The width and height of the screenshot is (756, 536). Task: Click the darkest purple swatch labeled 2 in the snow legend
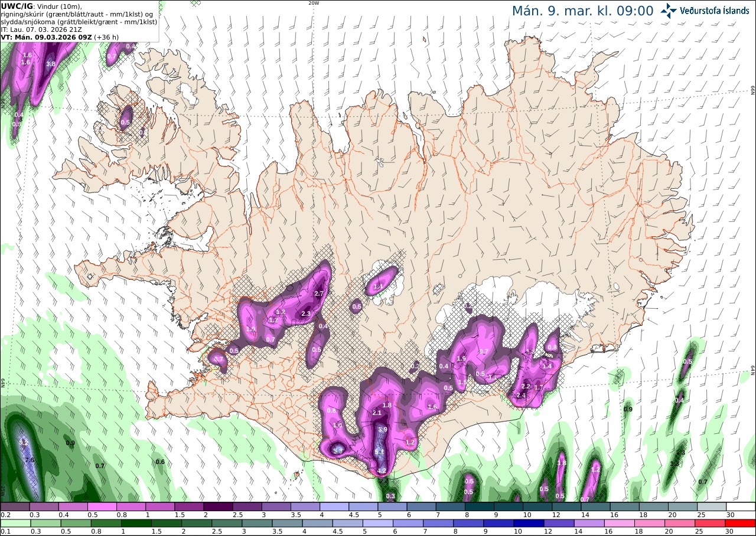point(218,506)
